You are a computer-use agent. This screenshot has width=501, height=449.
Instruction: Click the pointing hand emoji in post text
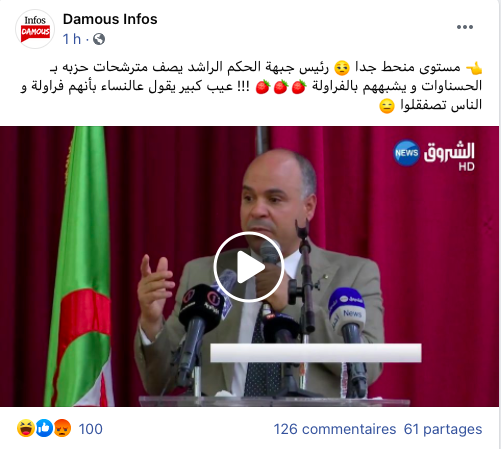[474, 68]
